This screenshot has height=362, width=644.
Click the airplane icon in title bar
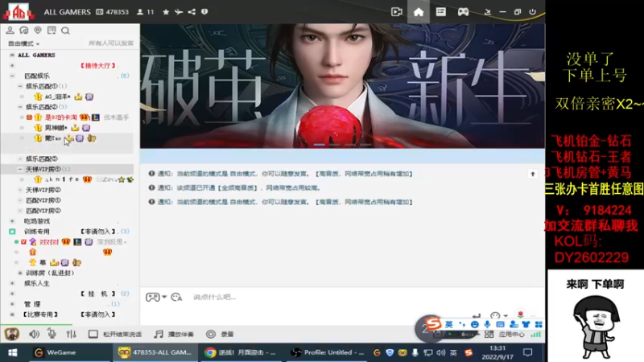179,12
